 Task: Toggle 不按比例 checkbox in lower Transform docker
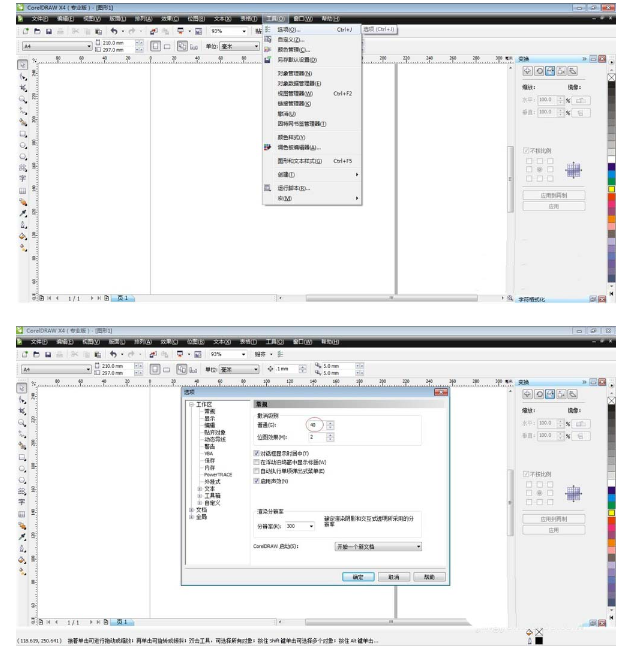(526, 474)
